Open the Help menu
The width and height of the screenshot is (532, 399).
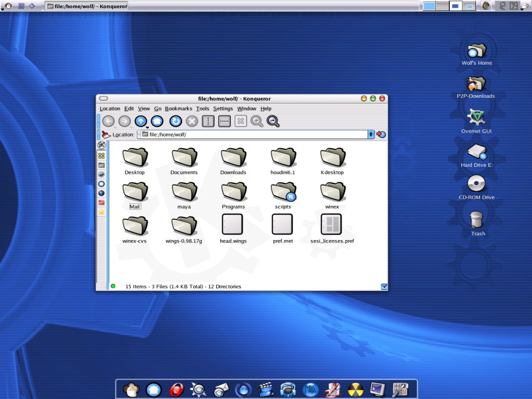click(x=266, y=109)
